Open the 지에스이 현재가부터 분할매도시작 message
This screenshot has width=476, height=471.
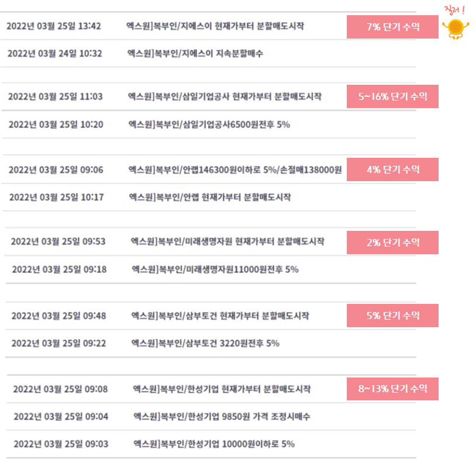click(215, 26)
